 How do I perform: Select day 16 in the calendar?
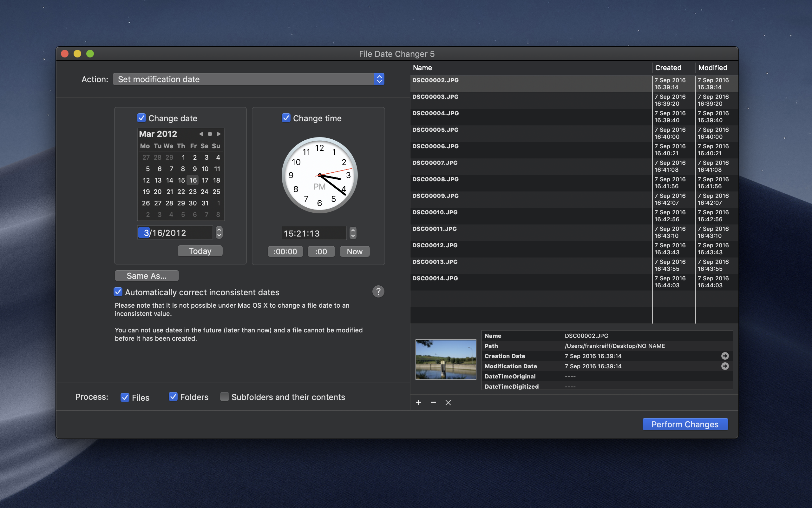tap(193, 180)
